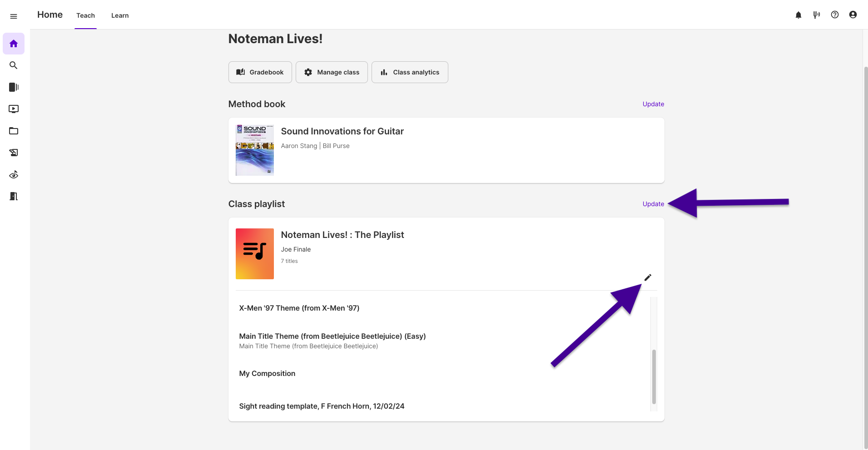Image resolution: width=868 pixels, height=450 pixels.
Task: Switch to the Learn tab
Action: click(x=120, y=15)
